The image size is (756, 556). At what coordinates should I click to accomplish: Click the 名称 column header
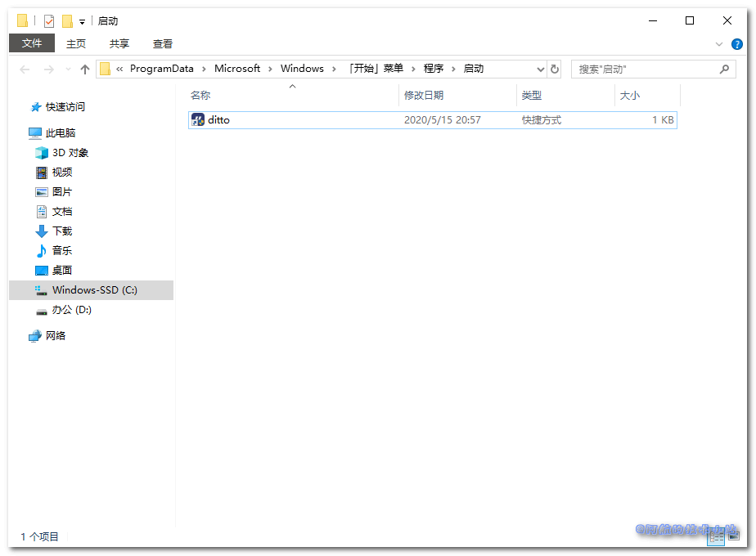tap(200, 96)
